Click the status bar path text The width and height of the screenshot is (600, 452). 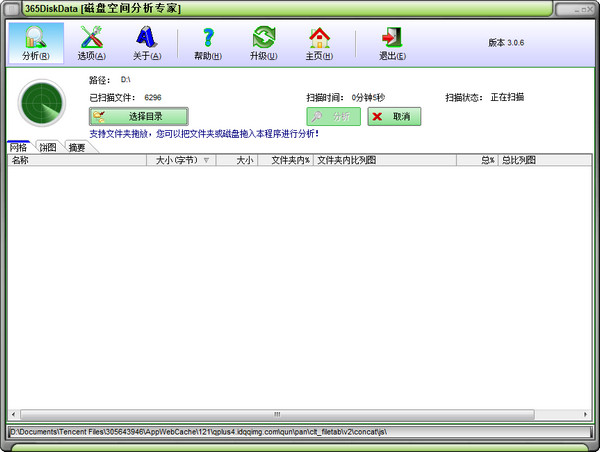click(199, 432)
